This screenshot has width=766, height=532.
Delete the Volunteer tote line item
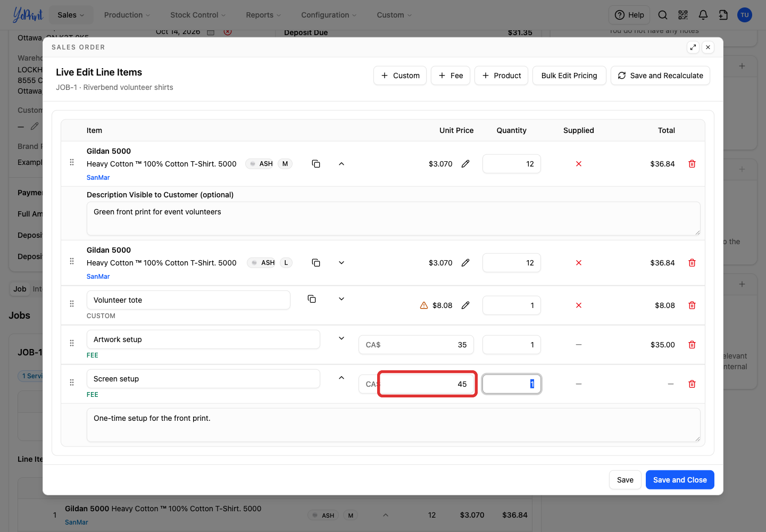692,305
